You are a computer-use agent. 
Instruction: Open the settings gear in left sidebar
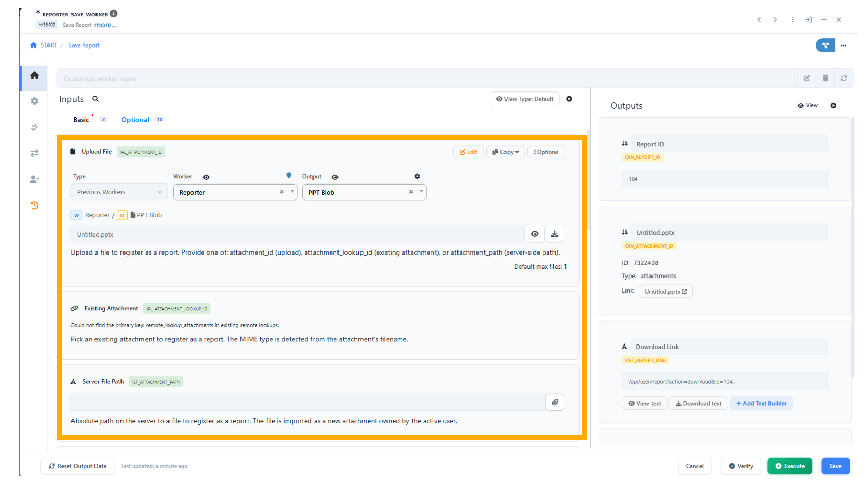34,101
